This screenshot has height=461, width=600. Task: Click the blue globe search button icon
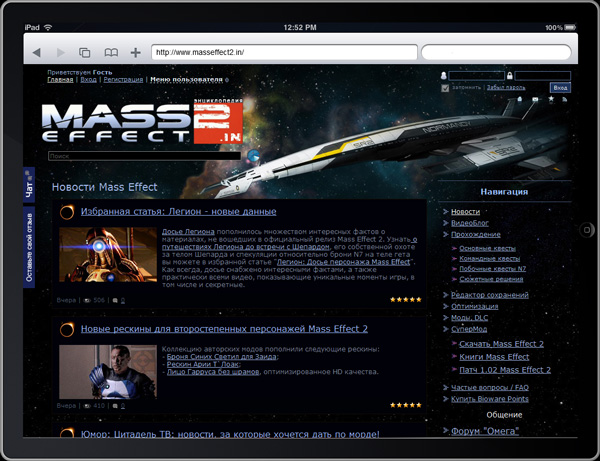tap(253, 156)
